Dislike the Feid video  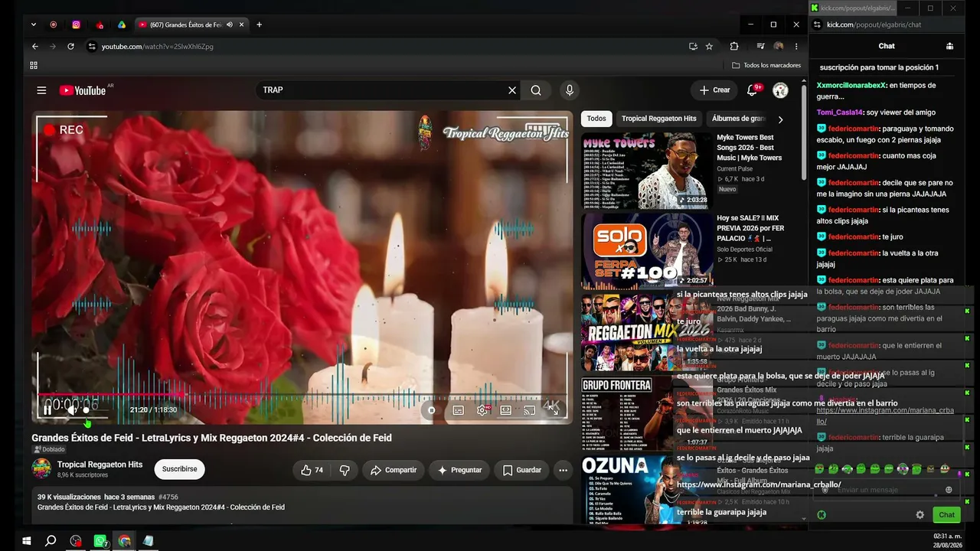click(345, 470)
